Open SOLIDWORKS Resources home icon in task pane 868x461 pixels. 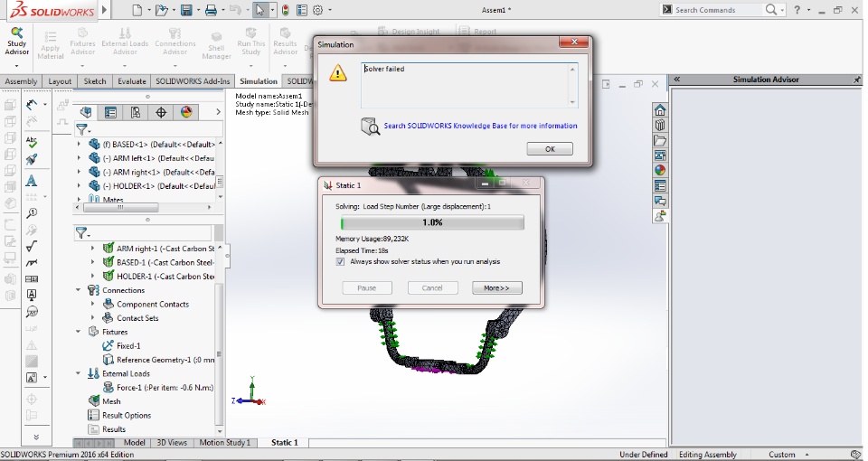tap(660, 109)
